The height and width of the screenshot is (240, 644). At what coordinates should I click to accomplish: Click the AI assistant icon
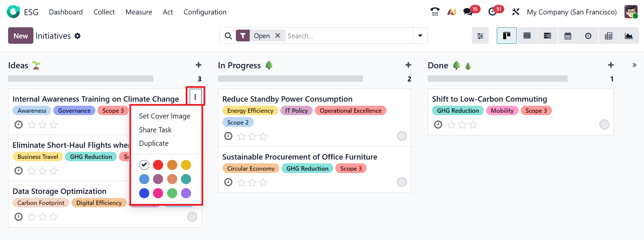click(x=452, y=12)
